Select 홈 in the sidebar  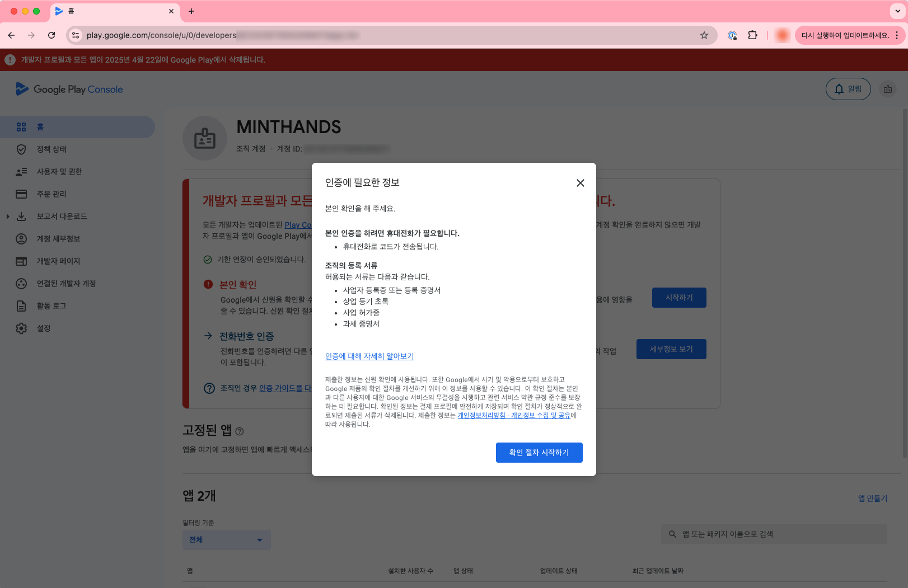pyautogui.click(x=77, y=127)
